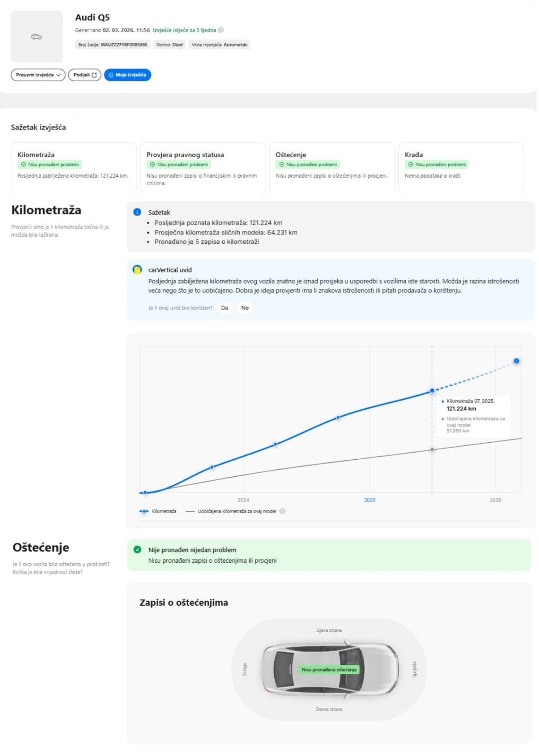Click the blue info icon next to Sažetak
This screenshot has height=756, width=539.
[137, 213]
